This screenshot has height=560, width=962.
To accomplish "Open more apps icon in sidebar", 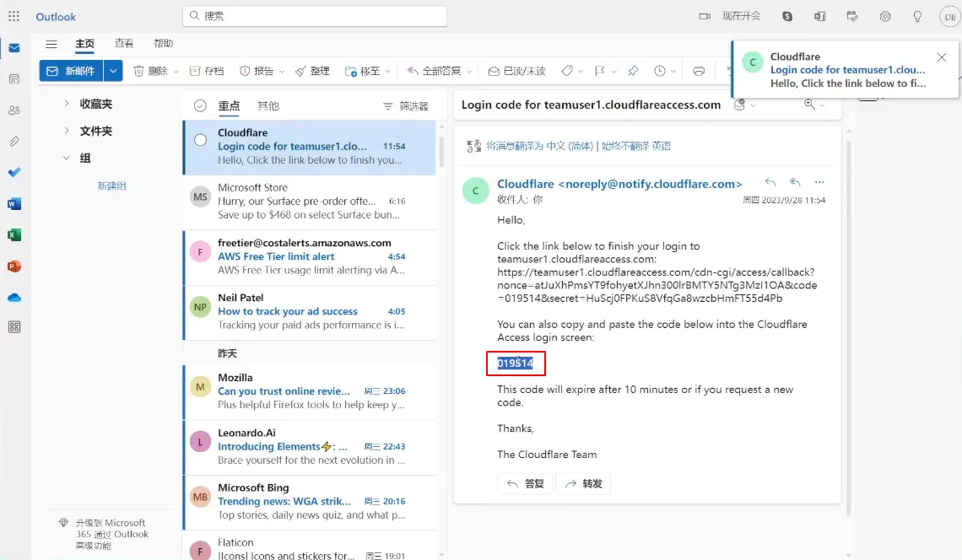I will pyautogui.click(x=14, y=327).
